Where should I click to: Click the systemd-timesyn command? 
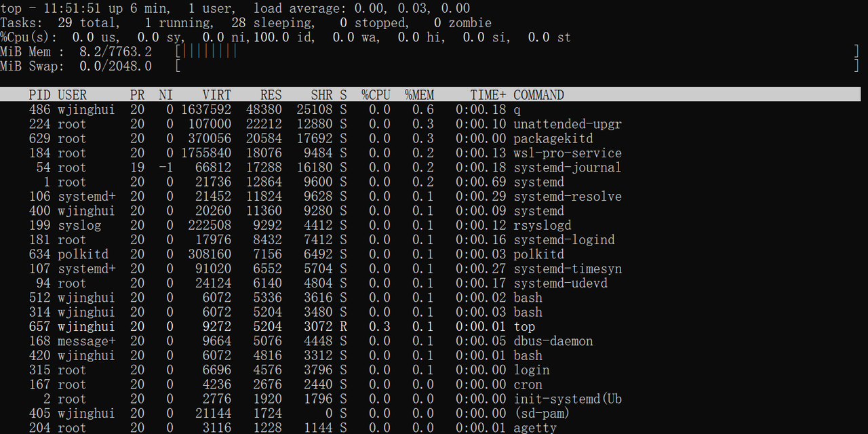pyautogui.click(x=568, y=269)
